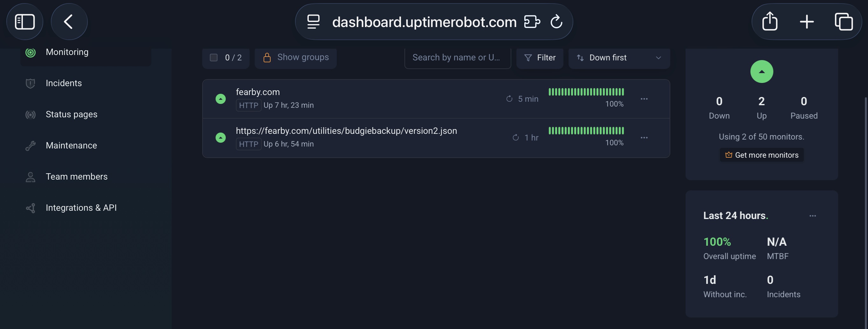868x329 pixels.
Task: Click the fearby.com uptime bar chart
Action: 586,92
